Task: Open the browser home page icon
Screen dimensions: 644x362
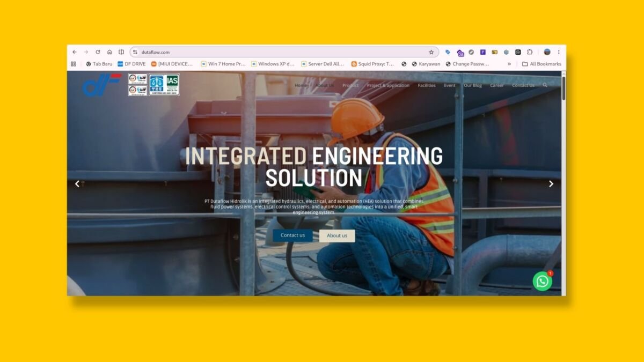Action: [109, 52]
